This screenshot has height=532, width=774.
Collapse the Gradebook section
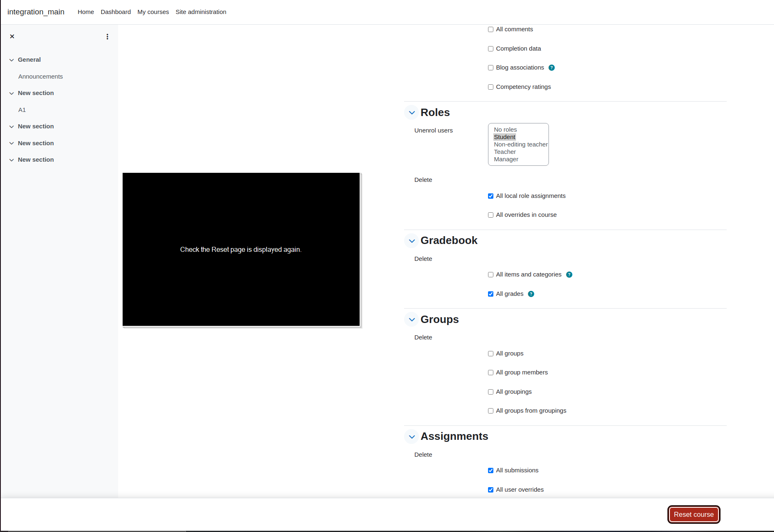[411, 241]
